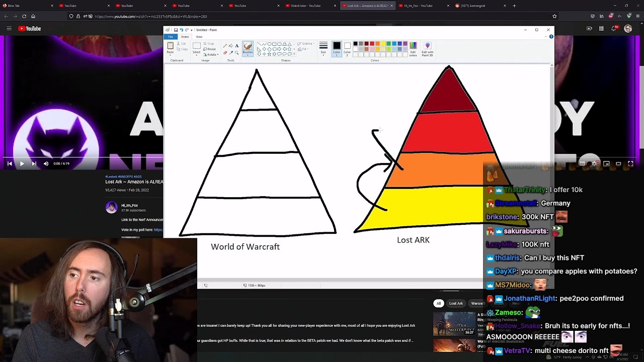Skip to next video in player
Viewport: 644px width, 362px height.
tap(34, 163)
